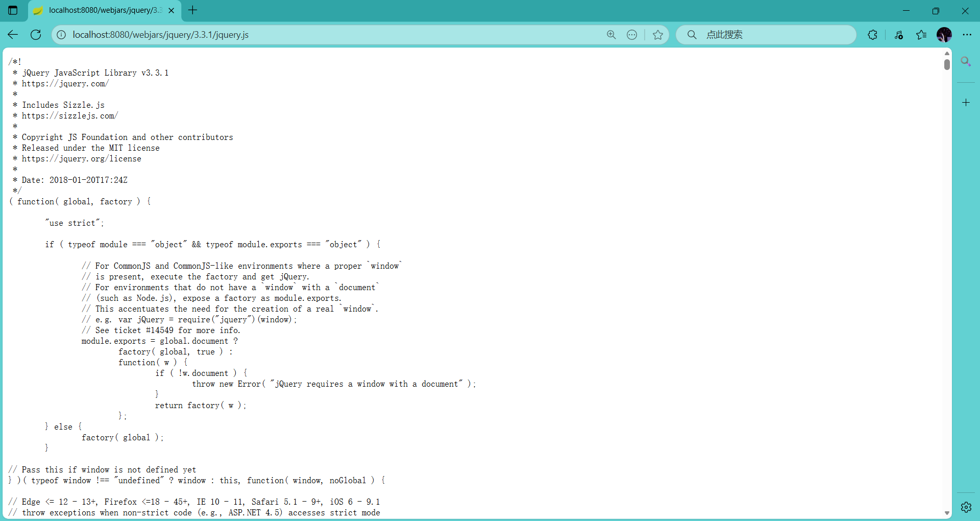
Task: Add this page to favorites star
Action: point(658,35)
